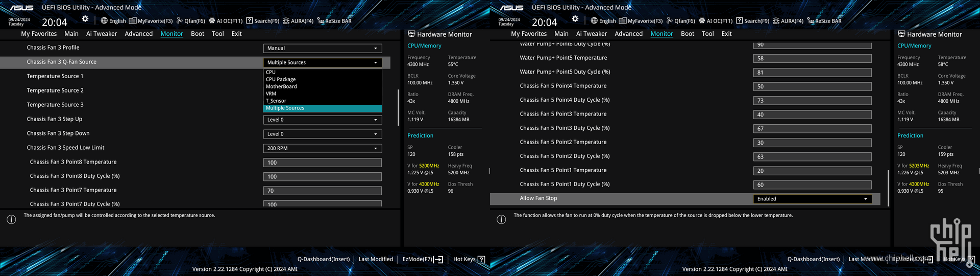This screenshot has height=276, width=980.
Task: Open Search(F9) in left BIOS screen
Action: [262, 21]
